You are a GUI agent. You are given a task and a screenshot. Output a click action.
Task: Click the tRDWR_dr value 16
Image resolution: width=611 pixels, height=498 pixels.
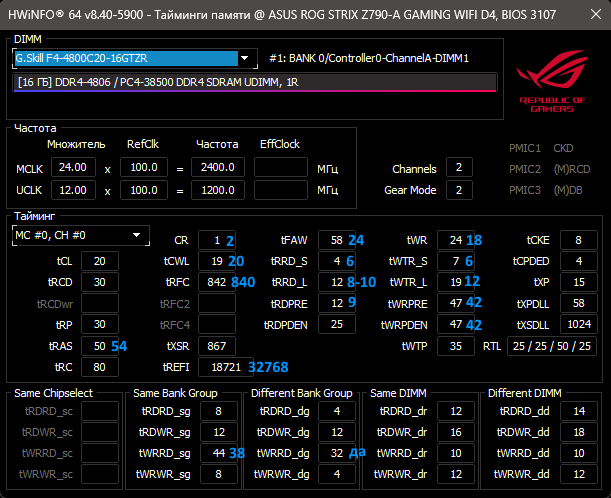coord(456,432)
